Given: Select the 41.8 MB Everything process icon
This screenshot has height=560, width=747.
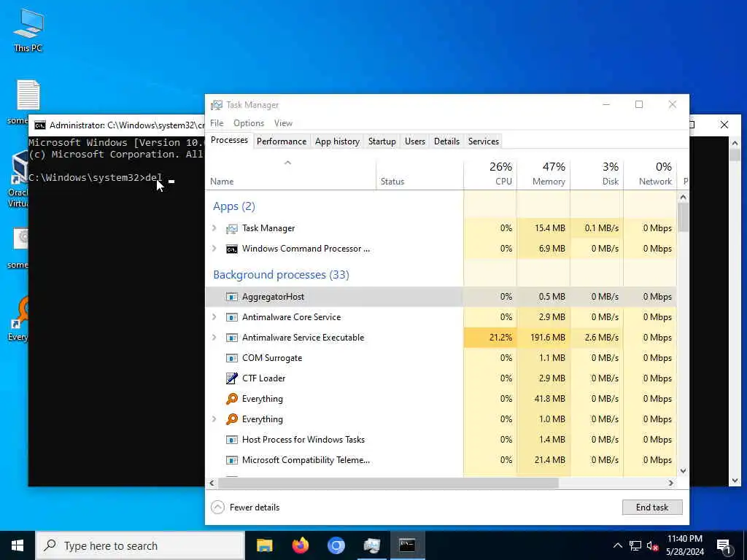Looking at the screenshot, I should pyautogui.click(x=231, y=399).
